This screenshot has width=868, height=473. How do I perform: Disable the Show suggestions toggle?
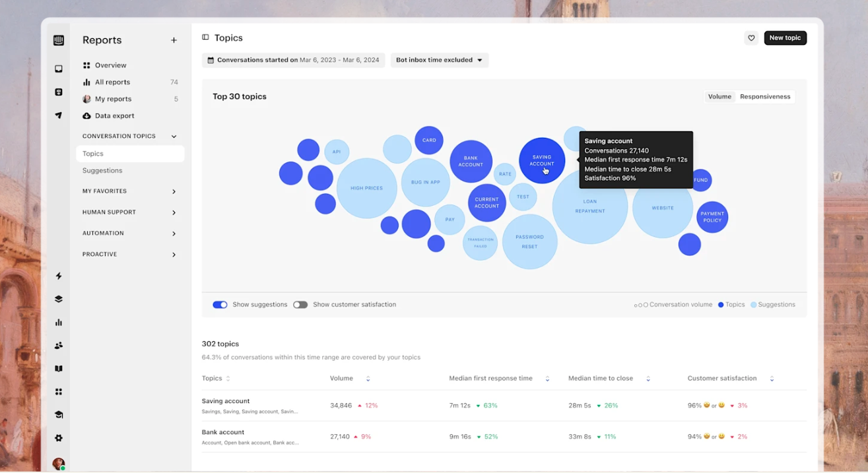[220, 305]
